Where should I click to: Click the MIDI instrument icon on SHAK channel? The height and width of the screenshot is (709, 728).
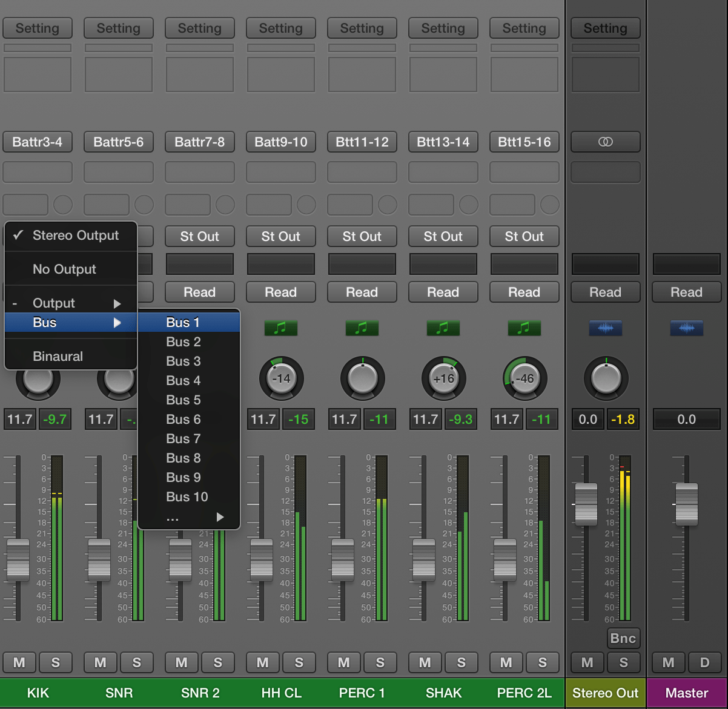click(443, 328)
